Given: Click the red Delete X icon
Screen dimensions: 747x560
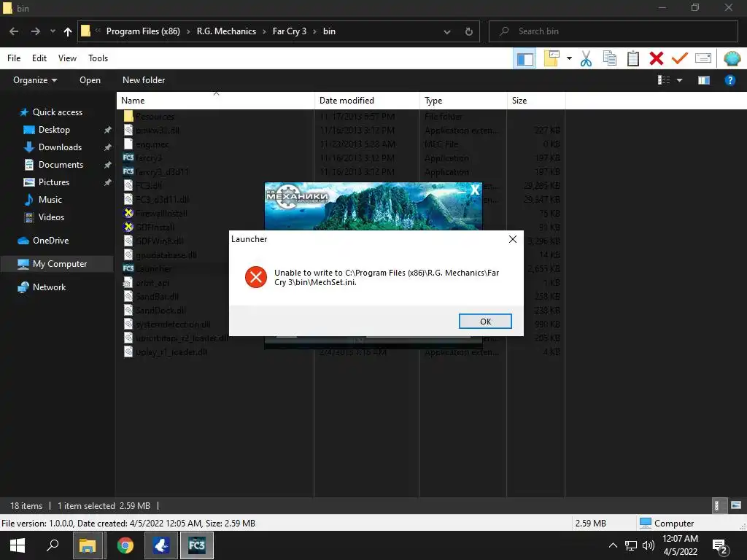Looking at the screenshot, I should (x=657, y=58).
